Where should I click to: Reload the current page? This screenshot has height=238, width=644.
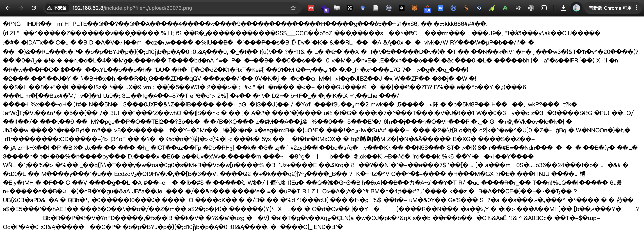click(x=34, y=8)
